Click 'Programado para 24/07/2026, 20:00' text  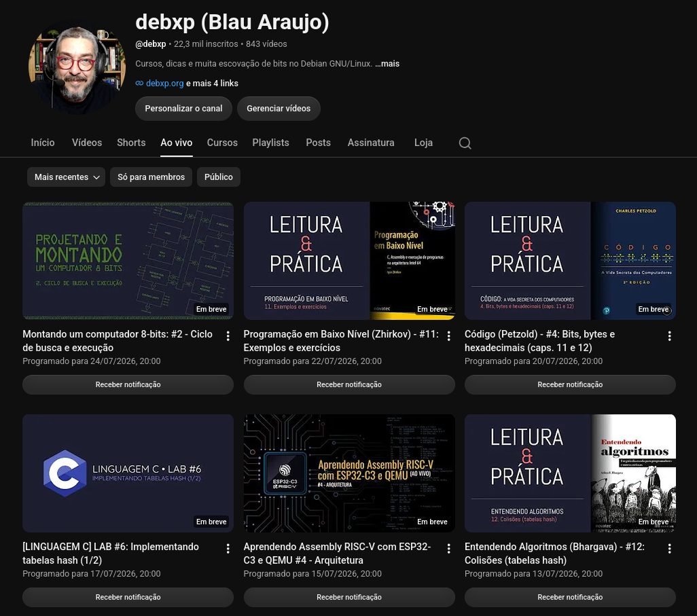point(92,361)
